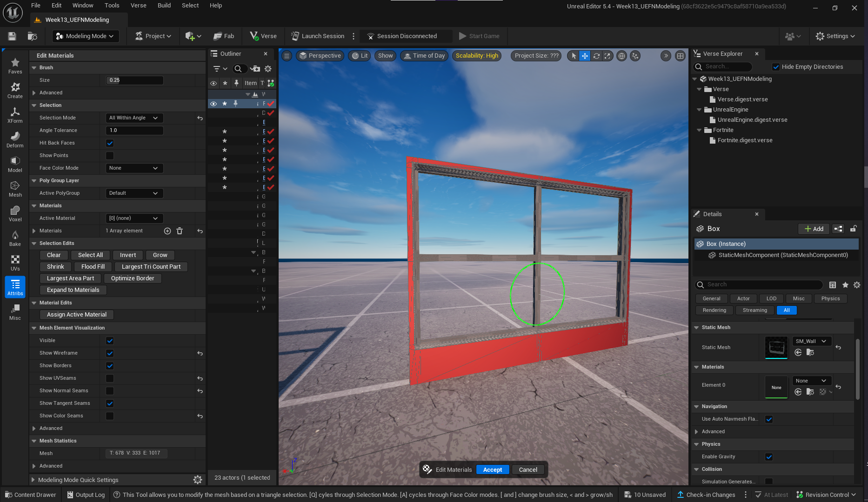Open the Misc tools category
The image size is (868, 502).
pos(15,312)
